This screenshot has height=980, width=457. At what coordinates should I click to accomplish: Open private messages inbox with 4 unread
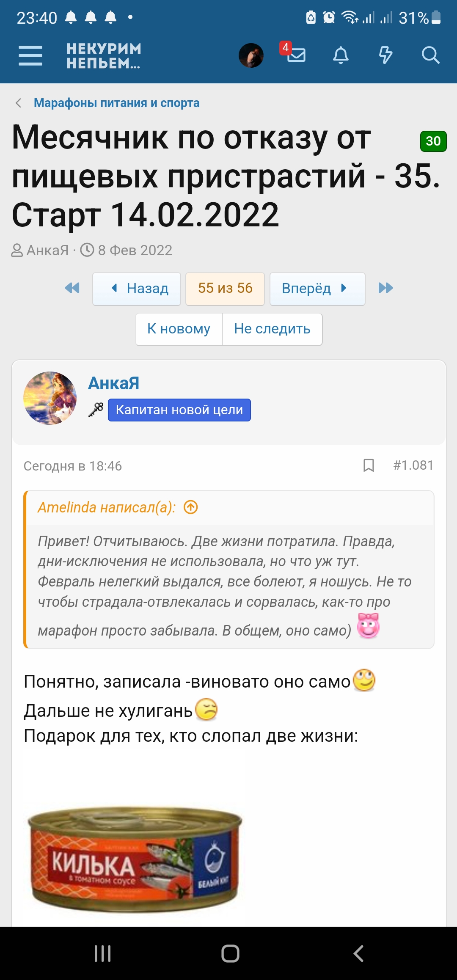296,55
